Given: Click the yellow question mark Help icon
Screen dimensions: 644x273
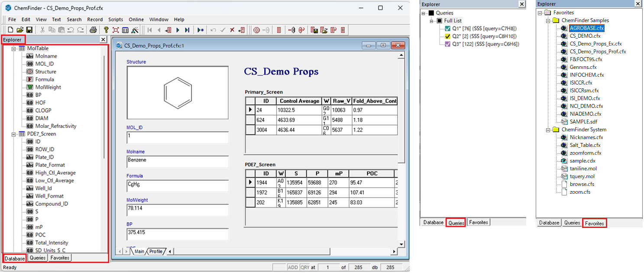Looking at the screenshot, I should pyautogui.click(x=106, y=30).
